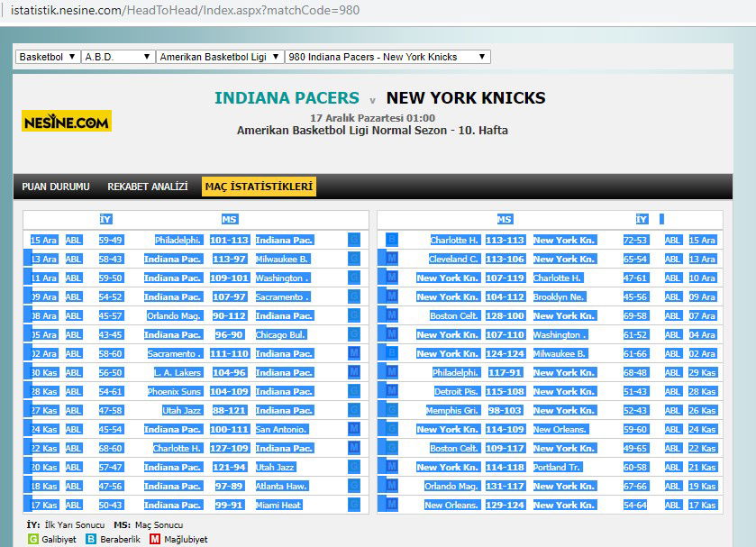
Task: Click result icon of Memphis Gri. 98-103 Knicks row
Action: coord(392,410)
